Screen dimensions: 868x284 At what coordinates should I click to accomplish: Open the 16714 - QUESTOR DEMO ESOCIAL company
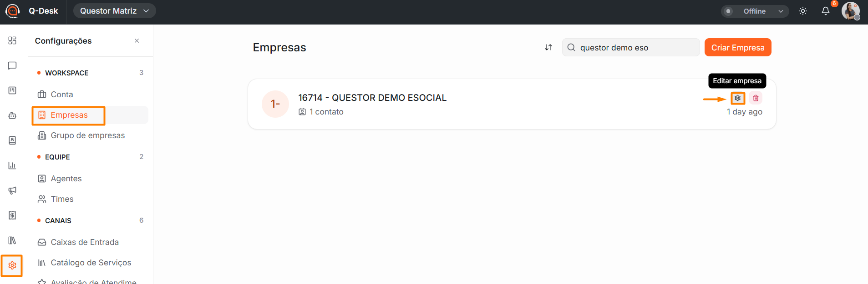[x=372, y=98]
